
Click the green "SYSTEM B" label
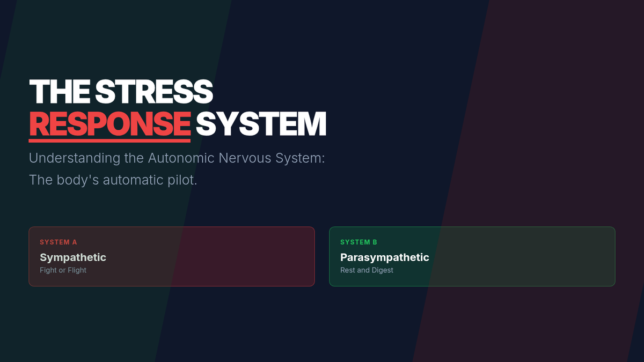click(359, 242)
